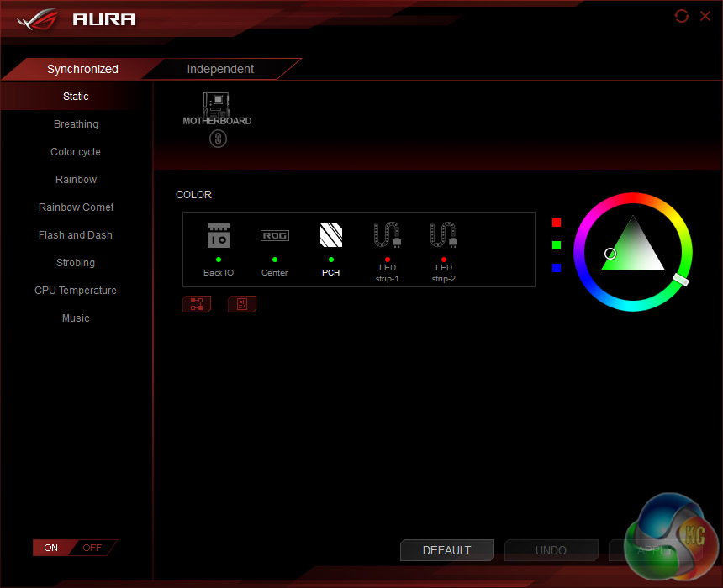Select the PCH lighting zone icon
Screen dimensions: 723x588
331,235
